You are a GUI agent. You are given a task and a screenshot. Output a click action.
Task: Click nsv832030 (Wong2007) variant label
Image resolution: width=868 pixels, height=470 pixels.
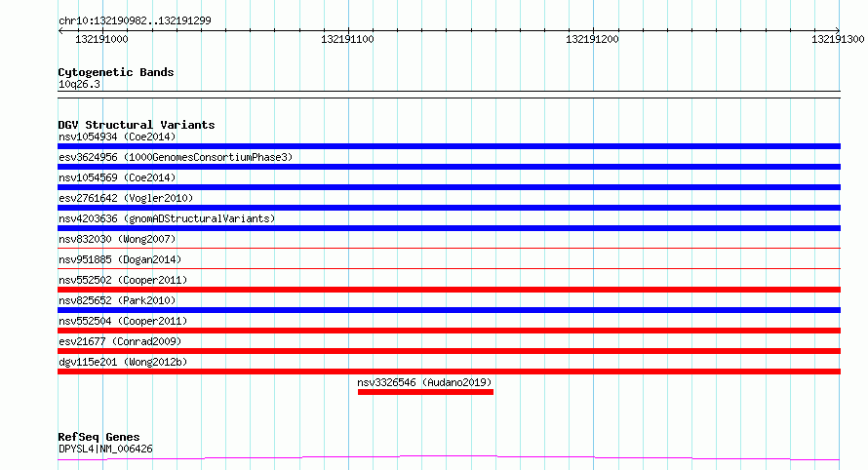pyautogui.click(x=117, y=239)
